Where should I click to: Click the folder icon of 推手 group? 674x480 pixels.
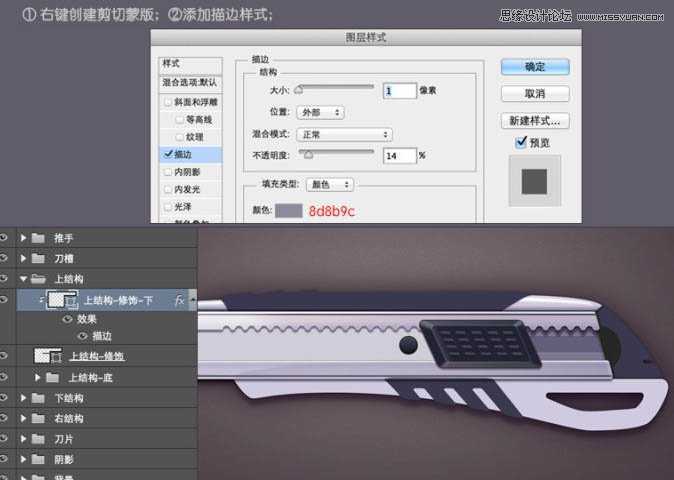click(x=38, y=238)
